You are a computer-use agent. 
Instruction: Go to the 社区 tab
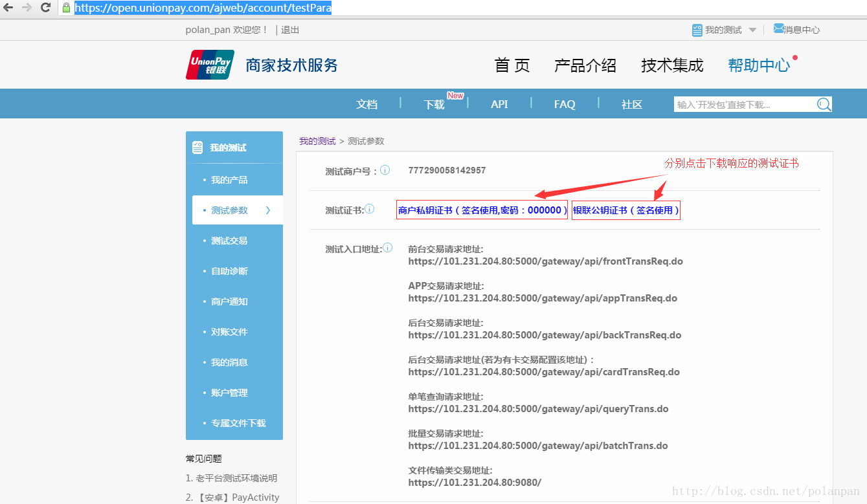click(632, 104)
